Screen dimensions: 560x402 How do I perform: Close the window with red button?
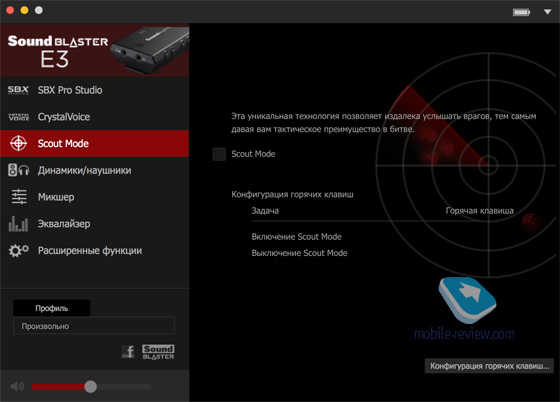pyautogui.click(x=10, y=10)
